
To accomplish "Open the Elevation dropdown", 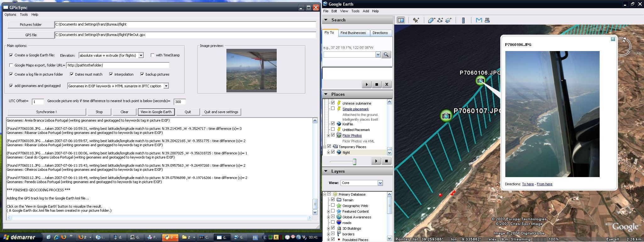I will (141, 55).
